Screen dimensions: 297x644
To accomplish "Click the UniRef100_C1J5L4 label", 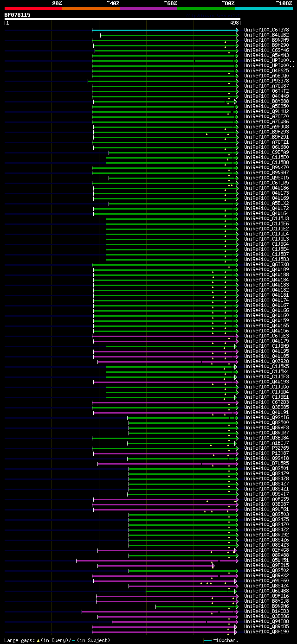I will (266, 234).
